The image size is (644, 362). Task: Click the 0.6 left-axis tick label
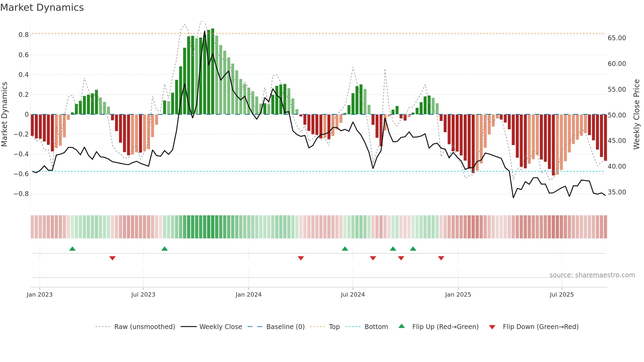pyautogui.click(x=24, y=55)
